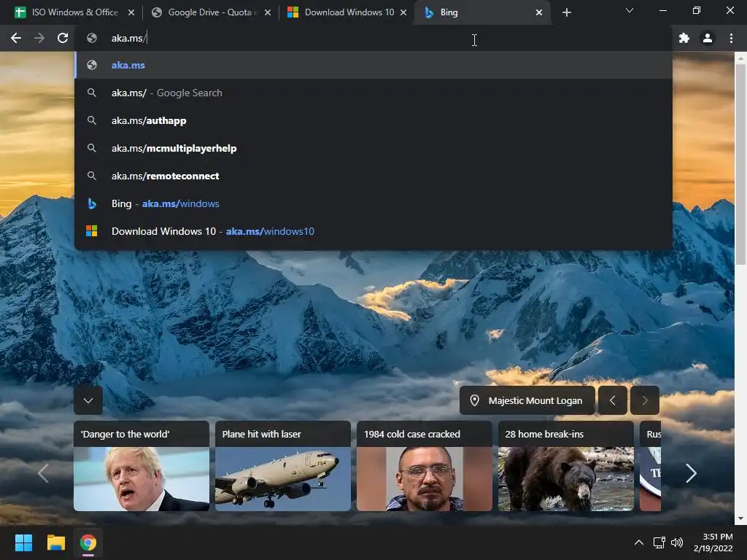The width and height of the screenshot is (747, 560).
Task: Show previous Bing background image
Action: click(613, 400)
